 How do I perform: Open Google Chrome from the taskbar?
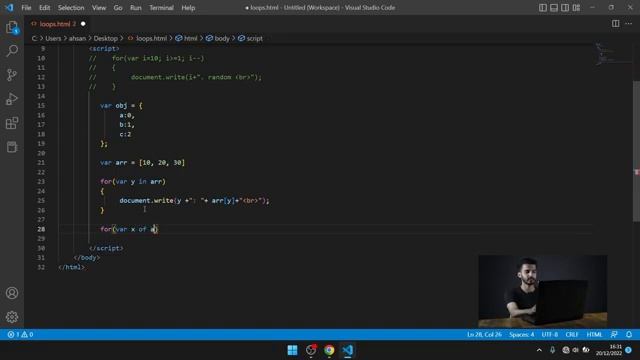coord(329,350)
